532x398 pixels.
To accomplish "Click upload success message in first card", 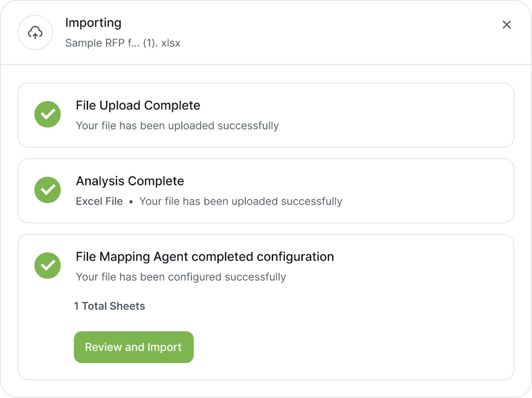I will click(177, 126).
